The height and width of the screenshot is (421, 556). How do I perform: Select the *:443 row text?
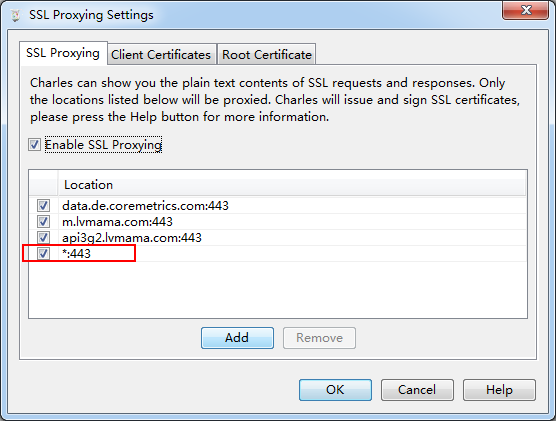click(x=77, y=254)
